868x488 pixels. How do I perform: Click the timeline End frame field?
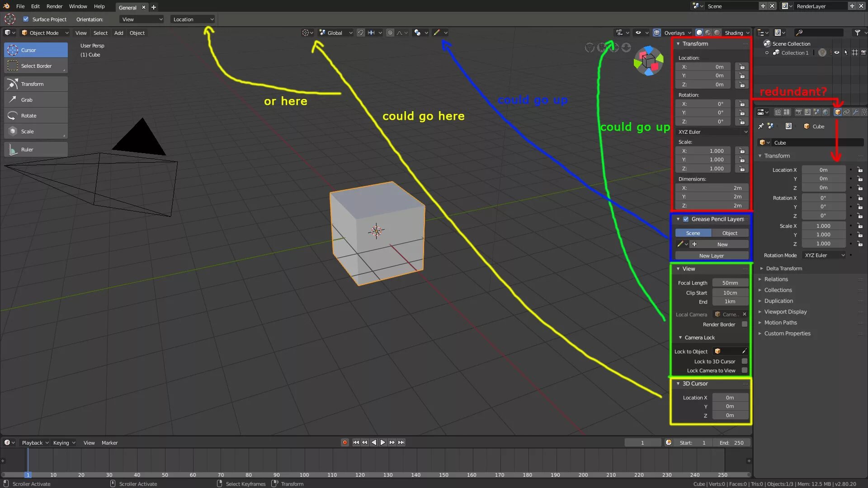click(x=732, y=443)
